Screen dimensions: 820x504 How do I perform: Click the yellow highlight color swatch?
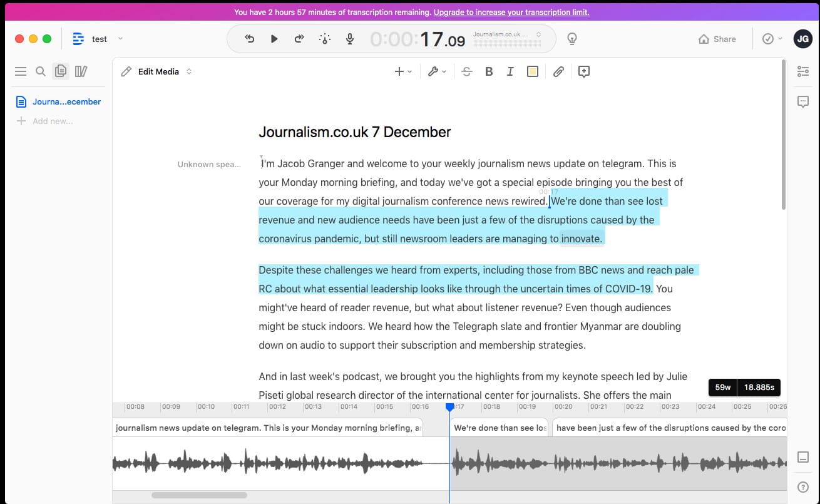click(533, 71)
